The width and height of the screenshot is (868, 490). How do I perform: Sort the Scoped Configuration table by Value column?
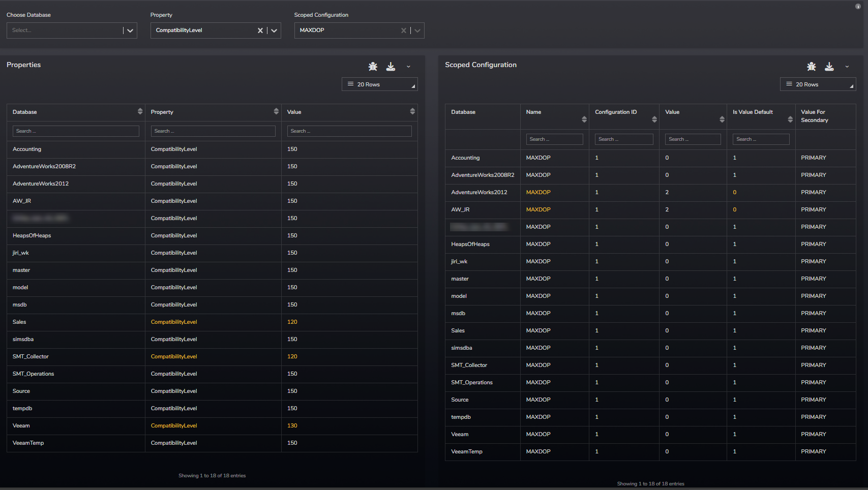pyautogui.click(x=722, y=119)
